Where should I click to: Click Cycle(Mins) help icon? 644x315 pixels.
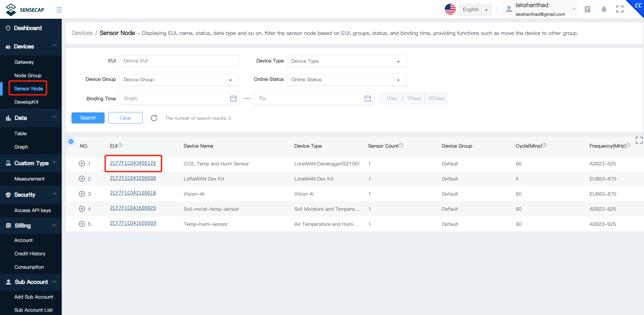click(x=544, y=145)
